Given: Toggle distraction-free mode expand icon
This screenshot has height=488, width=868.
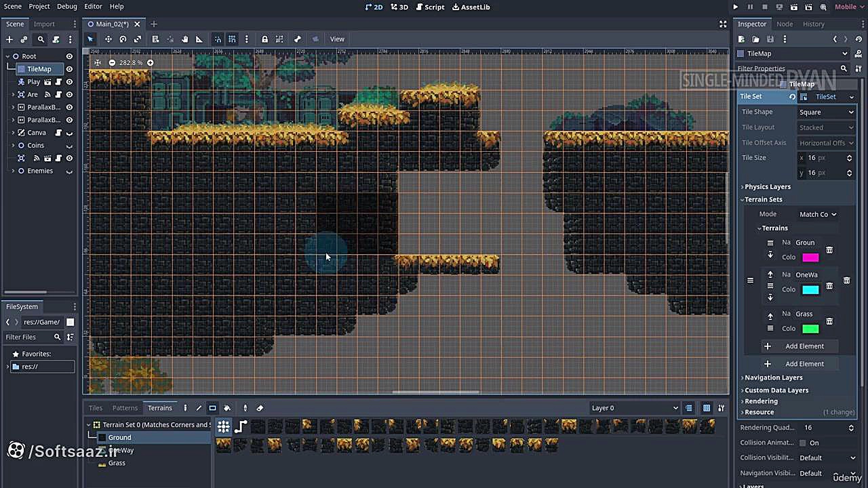Looking at the screenshot, I should point(723,24).
